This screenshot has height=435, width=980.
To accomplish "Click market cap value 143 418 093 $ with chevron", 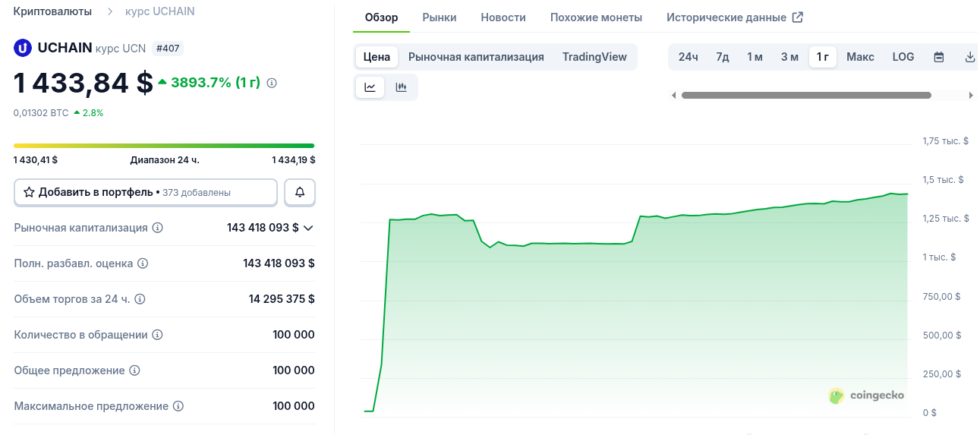I will click(x=270, y=228).
